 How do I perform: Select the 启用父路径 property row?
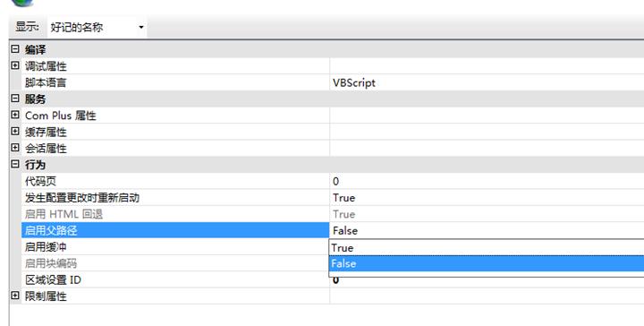pyautogui.click(x=175, y=230)
